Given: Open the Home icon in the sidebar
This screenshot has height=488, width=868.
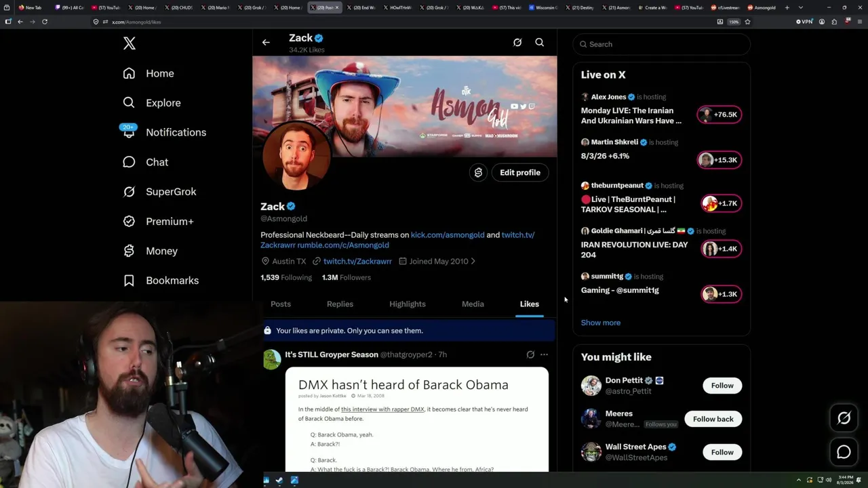Looking at the screenshot, I should 129,73.
